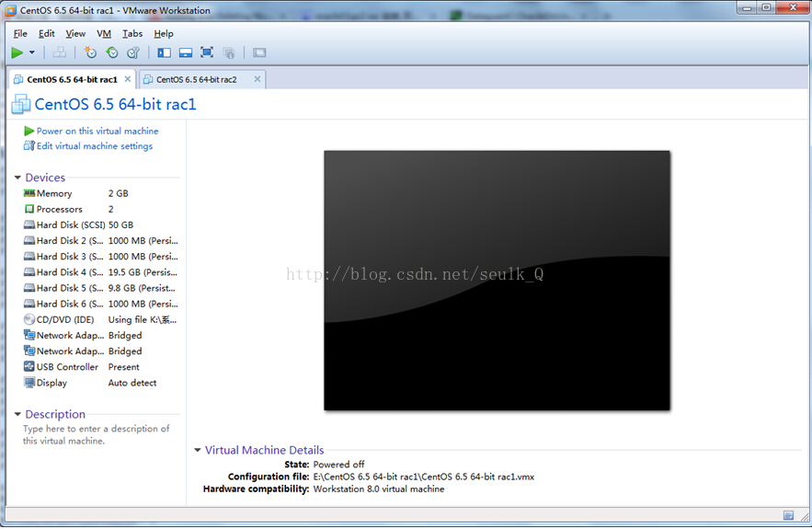812x529 pixels.
Task: Enter full screen mode from toolbar
Action: click(x=207, y=52)
